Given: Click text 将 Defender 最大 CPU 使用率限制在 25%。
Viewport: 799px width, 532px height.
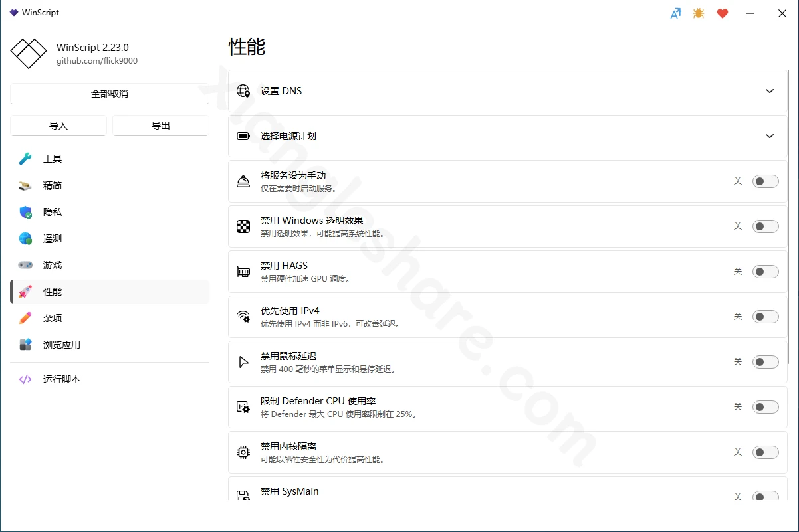Looking at the screenshot, I should tap(340, 414).
